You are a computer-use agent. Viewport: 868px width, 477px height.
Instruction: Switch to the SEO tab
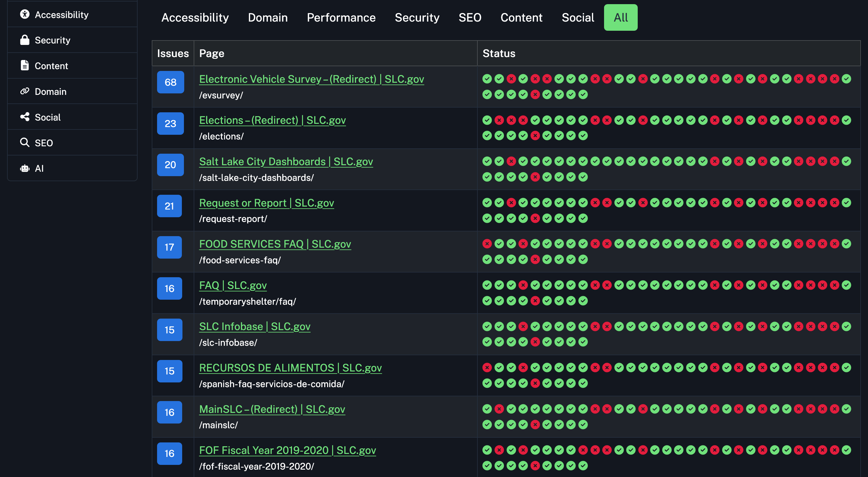[x=470, y=17]
